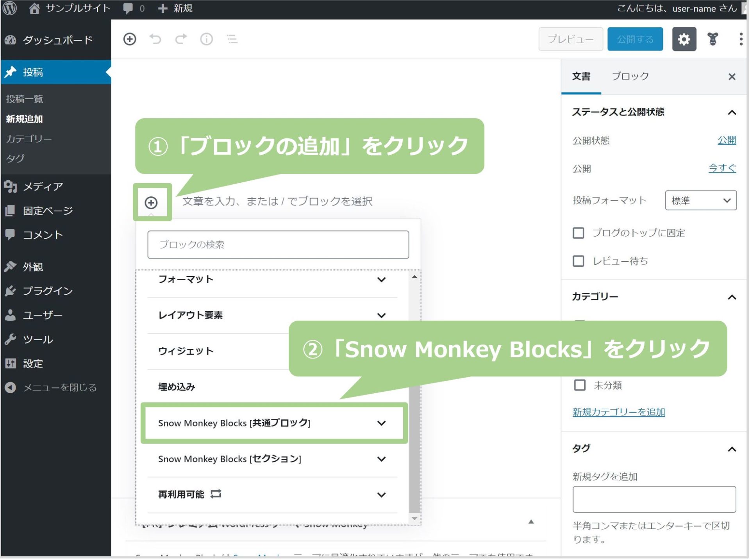Screen dimensions: 750x560
Task: Click the ブロックの検索 search field
Action: [278, 244]
